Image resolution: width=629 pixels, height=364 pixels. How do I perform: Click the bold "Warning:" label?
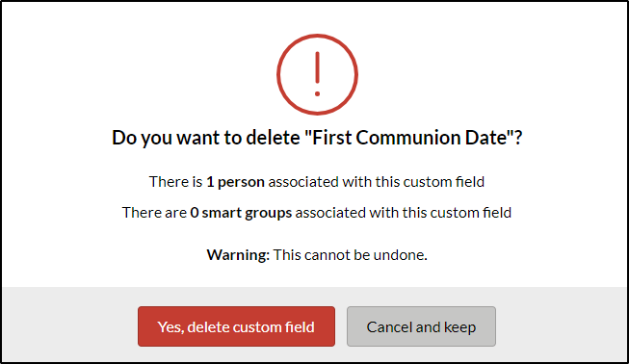238,255
